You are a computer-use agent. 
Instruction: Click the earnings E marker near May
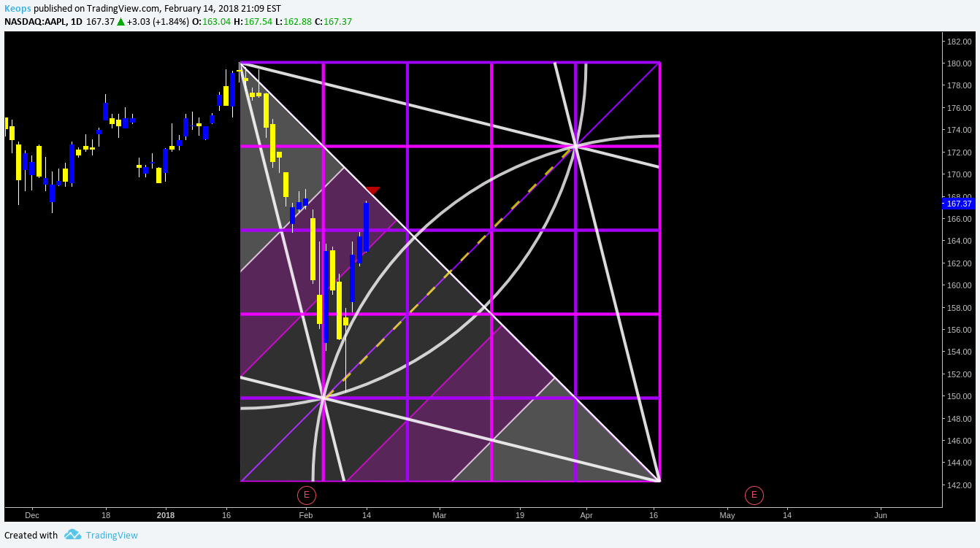(x=754, y=495)
